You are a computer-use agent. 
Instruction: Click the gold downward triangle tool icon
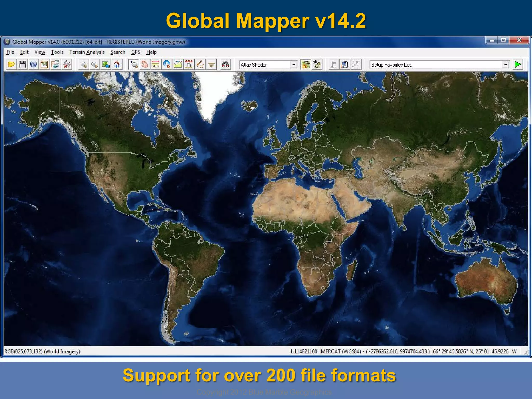click(x=211, y=64)
